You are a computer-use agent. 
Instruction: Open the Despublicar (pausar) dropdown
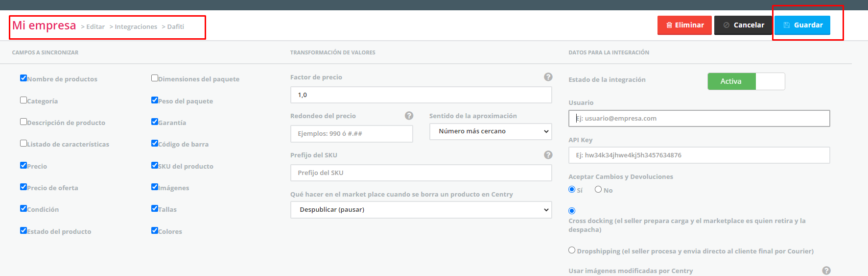(421, 210)
